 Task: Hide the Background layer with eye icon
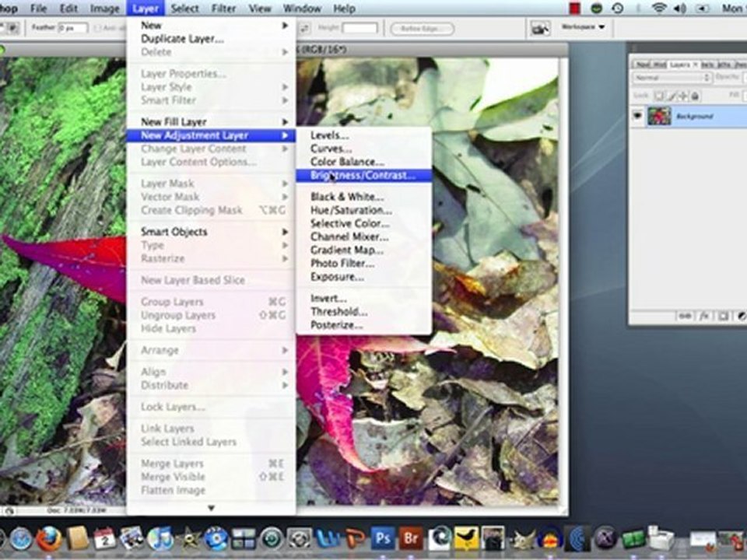click(637, 116)
